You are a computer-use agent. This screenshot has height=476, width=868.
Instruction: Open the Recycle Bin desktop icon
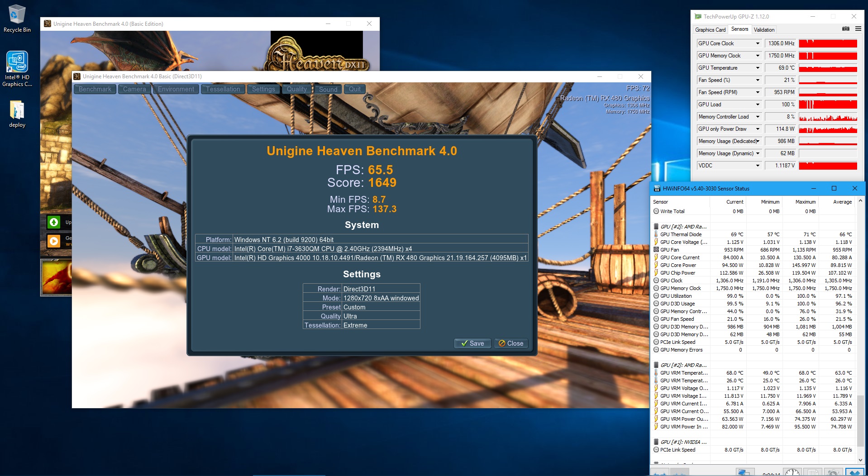(x=17, y=18)
